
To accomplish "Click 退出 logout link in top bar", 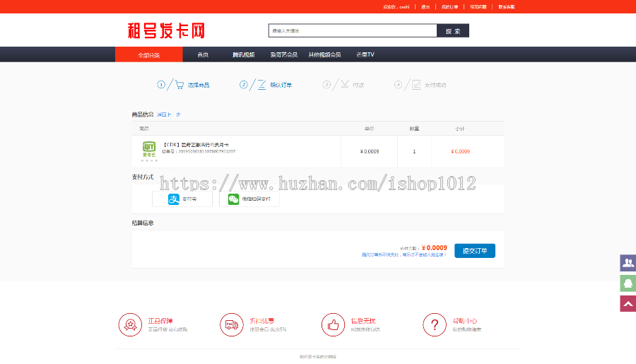I will pyautogui.click(x=425, y=7).
